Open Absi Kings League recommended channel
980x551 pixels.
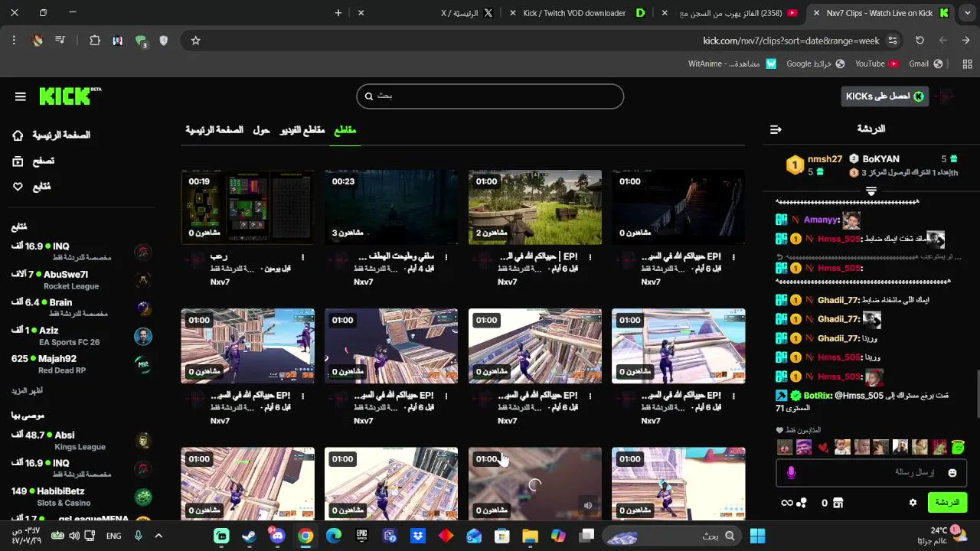click(81, 441)
